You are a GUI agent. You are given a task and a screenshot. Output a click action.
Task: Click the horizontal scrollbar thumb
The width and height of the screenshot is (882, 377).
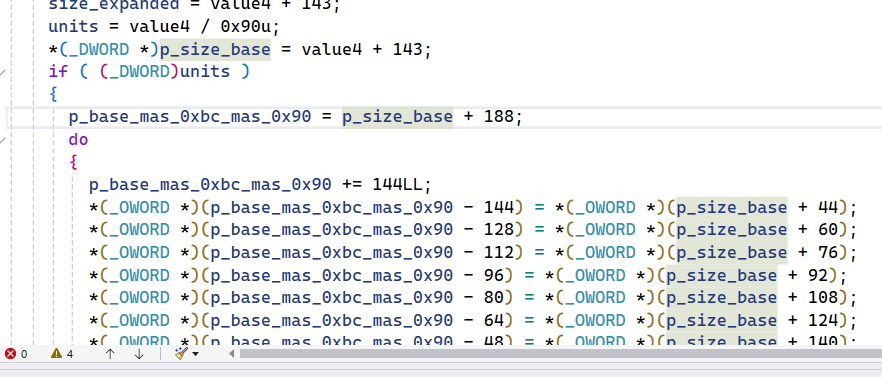click(561, 354)
